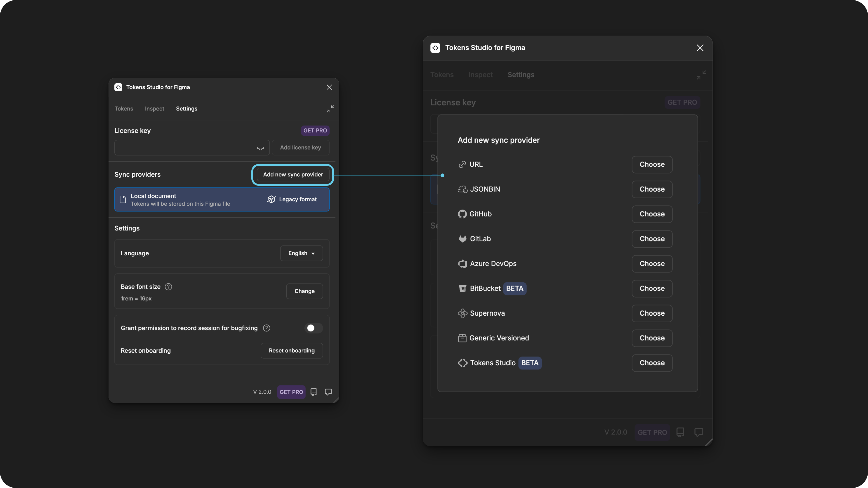Viewport: 868px width, 488px height.
Task: Click Generic Versioned box icon
Action: [x=462, y=338]
